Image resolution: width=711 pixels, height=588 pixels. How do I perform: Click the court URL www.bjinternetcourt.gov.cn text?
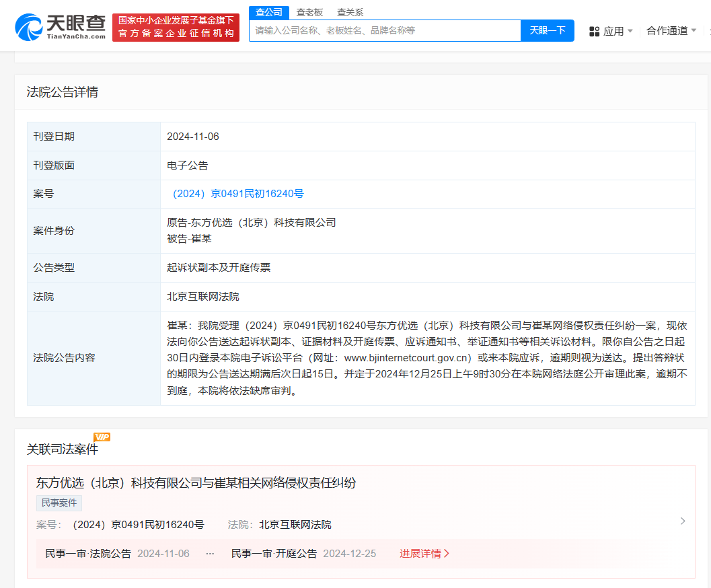point(406,358)
